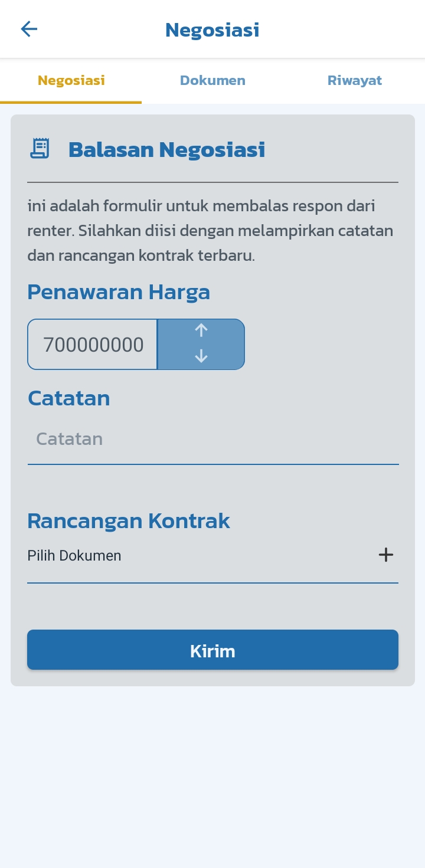Click the Penawaran Harga label

click(119, 292)
